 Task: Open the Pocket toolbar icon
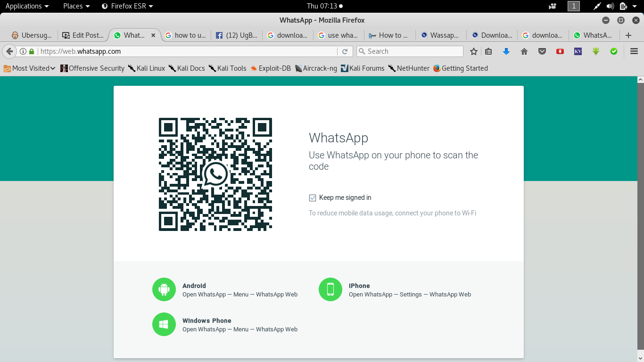click(542, 51)
